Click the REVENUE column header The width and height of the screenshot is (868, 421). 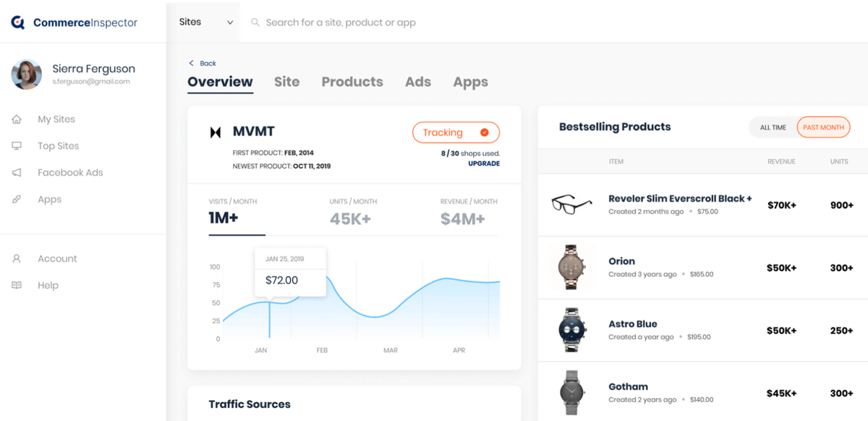click(781, 162)
